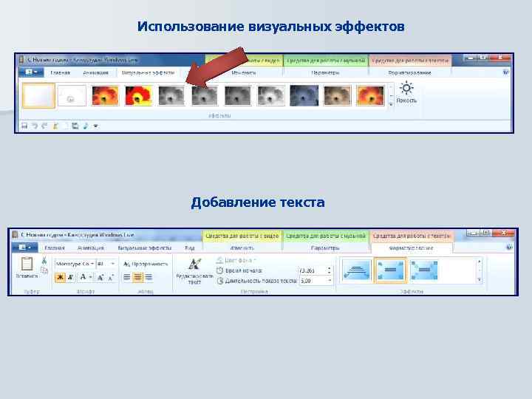
Task: Click the shrink font size icon
Action: click(111, 277)
